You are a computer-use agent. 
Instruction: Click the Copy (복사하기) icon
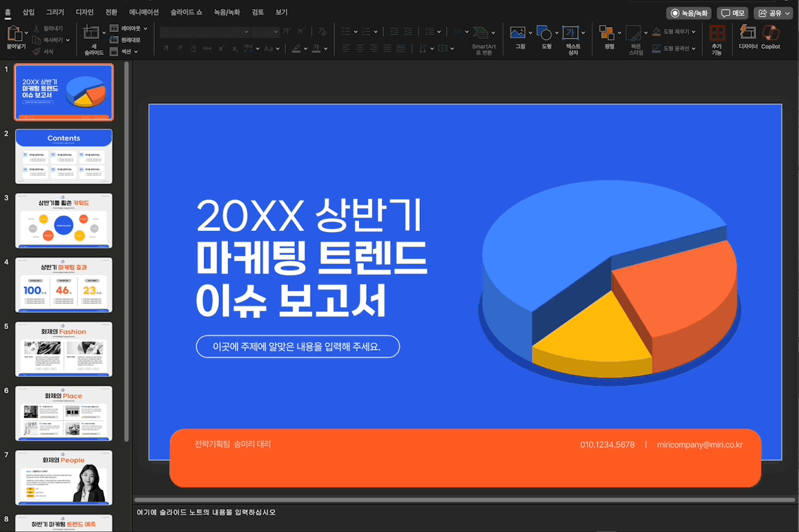(37, 40)
